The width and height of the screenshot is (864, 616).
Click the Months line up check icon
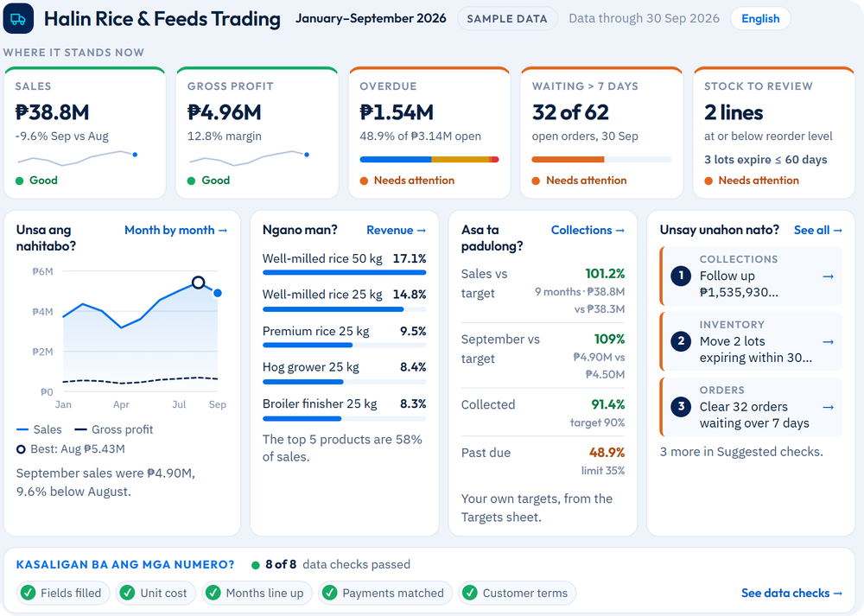point(213,593)
